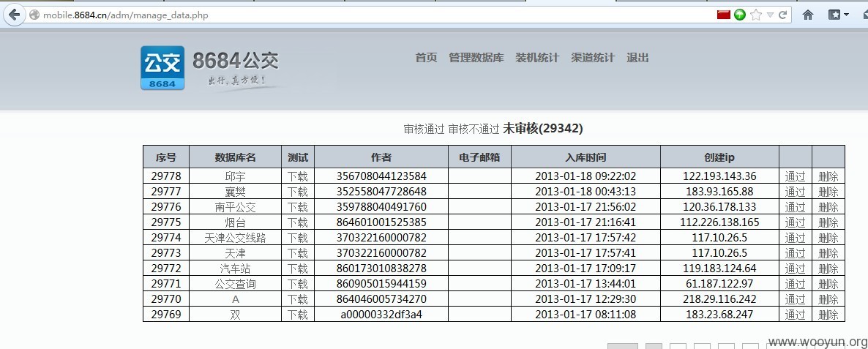Click the globe site identity icon
The height and width of the screenshot is (349, 868).
34,15
